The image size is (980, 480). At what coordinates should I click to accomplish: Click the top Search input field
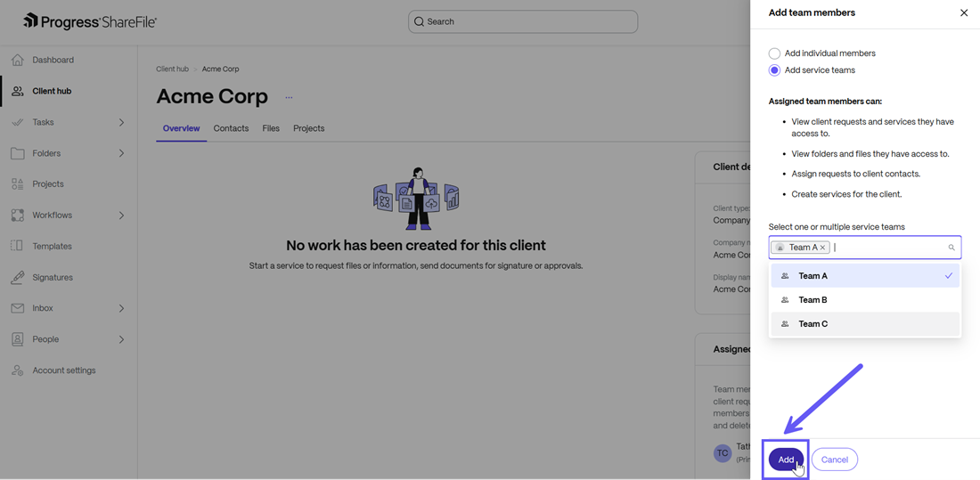[523, 21]
